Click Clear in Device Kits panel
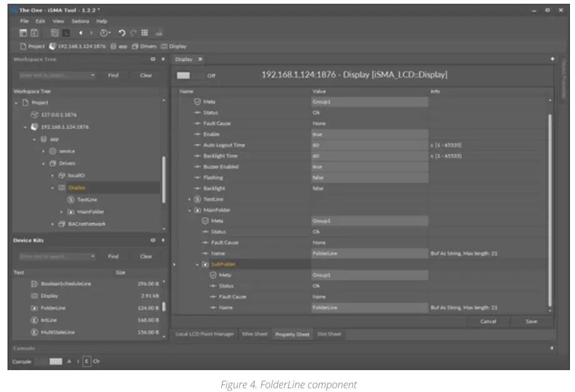The width and height of the screenshot is (575, 392). tap(146, 256)
